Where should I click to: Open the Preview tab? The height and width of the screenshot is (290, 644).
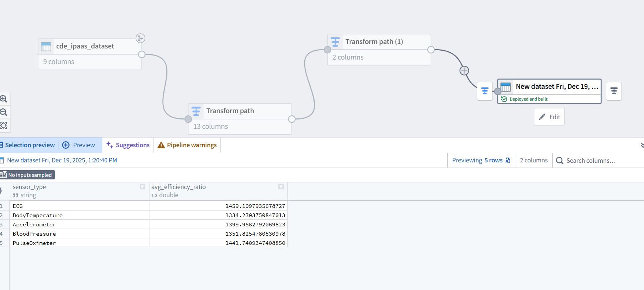79,145
